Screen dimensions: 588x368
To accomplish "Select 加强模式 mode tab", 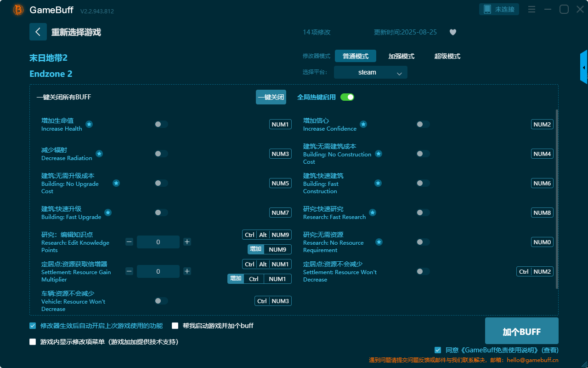I will [401, 56].
